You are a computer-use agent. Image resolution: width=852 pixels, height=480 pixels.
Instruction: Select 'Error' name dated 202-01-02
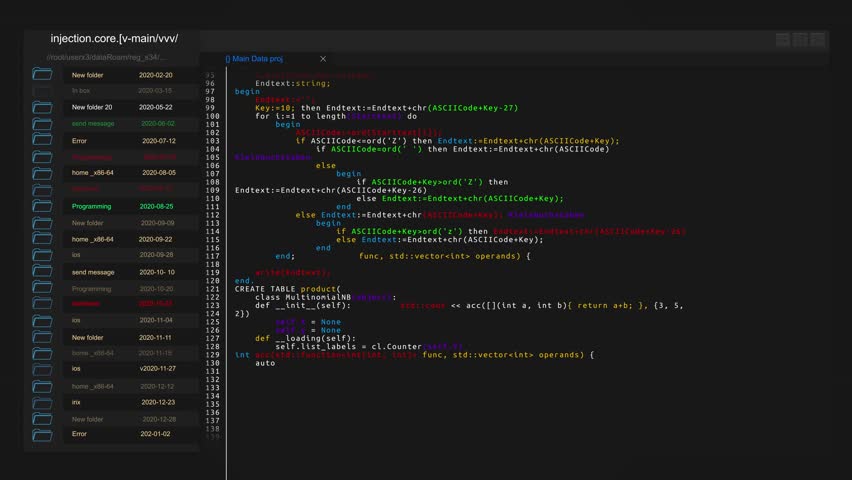pos(79,434)
